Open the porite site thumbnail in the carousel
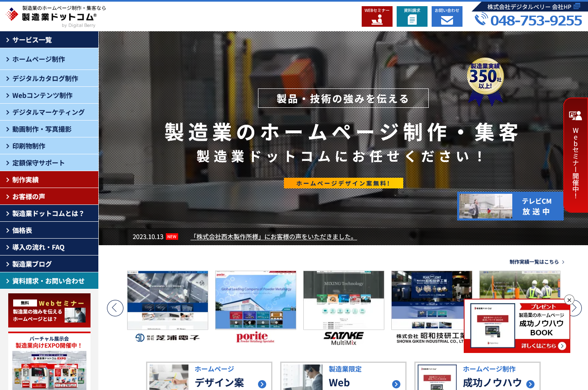The width and height of the screenshot is (588, 390). 256,300
